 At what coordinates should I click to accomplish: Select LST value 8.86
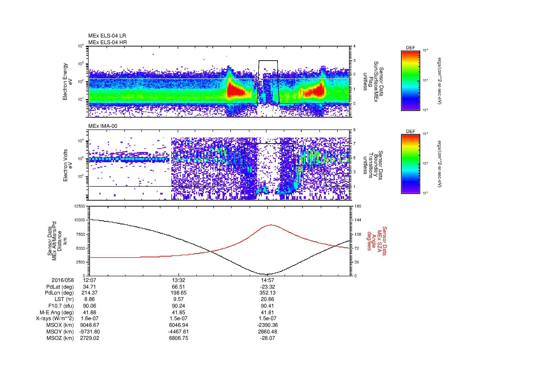coord(89,299)
